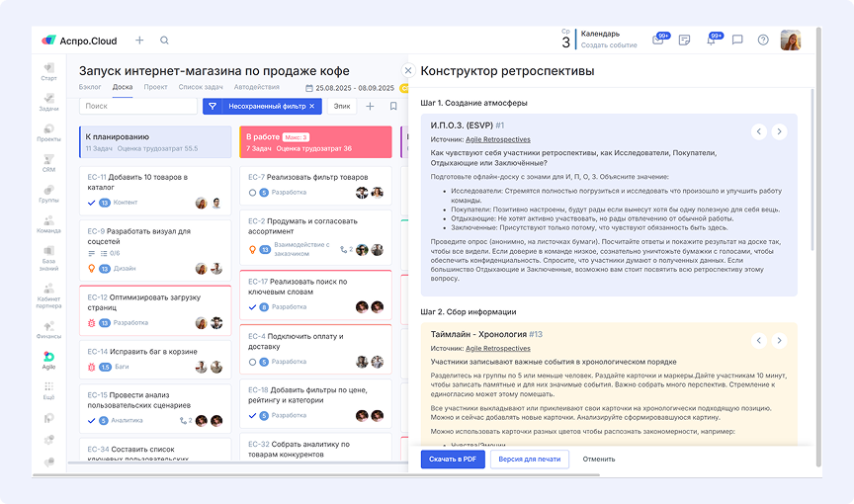Open the help question mark icon
Image resolution: width=854 pixels, height=504 pixels.
(x=763, y=41)
